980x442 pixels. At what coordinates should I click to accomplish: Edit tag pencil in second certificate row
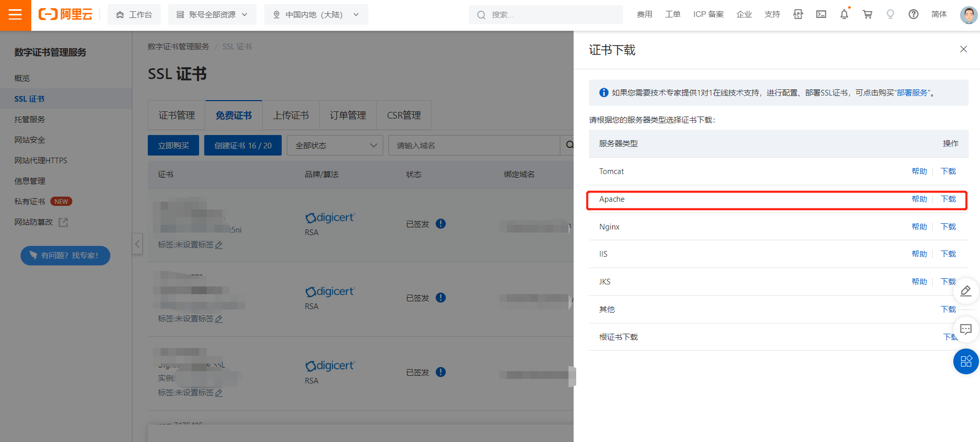point(219,319)
